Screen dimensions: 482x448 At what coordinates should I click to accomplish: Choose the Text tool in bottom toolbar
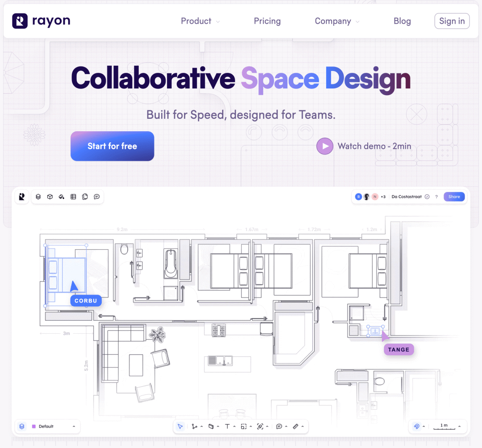[x=227, y=427]
